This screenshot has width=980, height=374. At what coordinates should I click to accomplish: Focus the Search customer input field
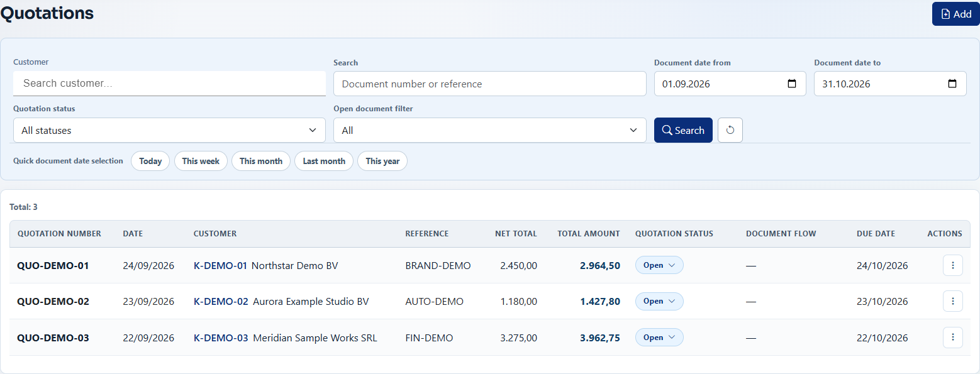(169, 83)
